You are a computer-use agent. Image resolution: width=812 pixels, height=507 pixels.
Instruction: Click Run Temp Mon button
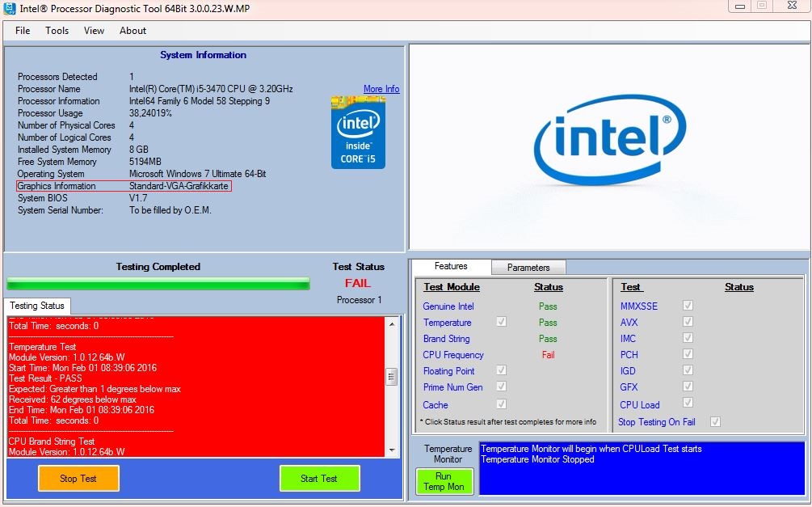coord(444,482)
